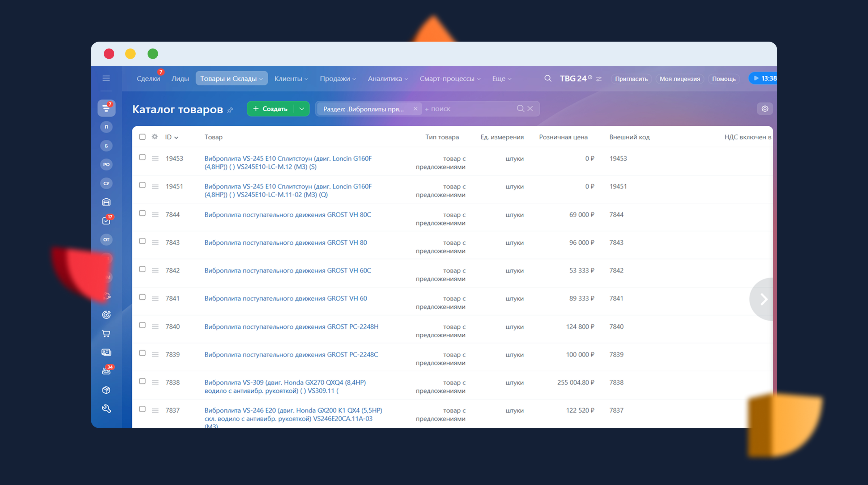Click the box cube sidebar icon
The image size is (868, 485).
pos(106,390)
